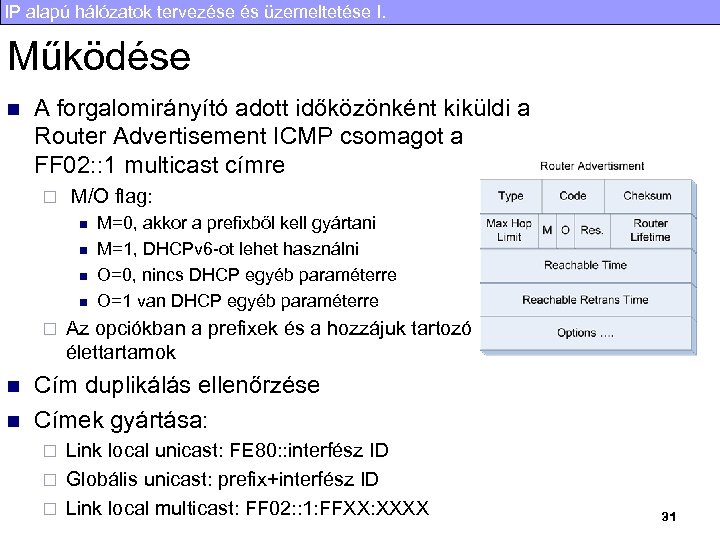
Task: Click the "Router Lifetime" diagram cell
Action: pyautogui.click(x=650, y=231)
